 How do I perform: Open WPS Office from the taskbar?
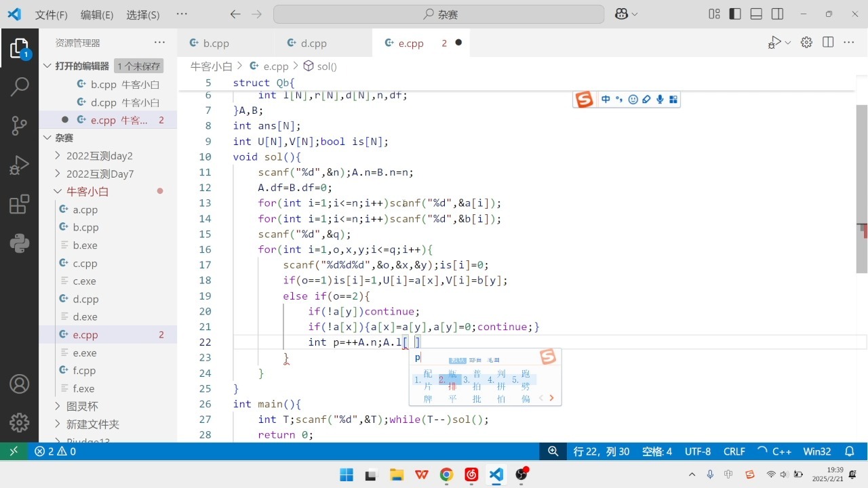coord(421,474)
